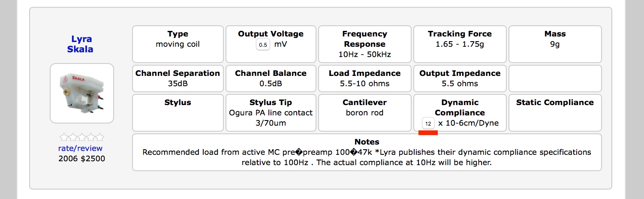Image resolution: width=644 pixels, height=199 pixels.
Task: Click the Mass 9g cell
Action: (555, 44)
